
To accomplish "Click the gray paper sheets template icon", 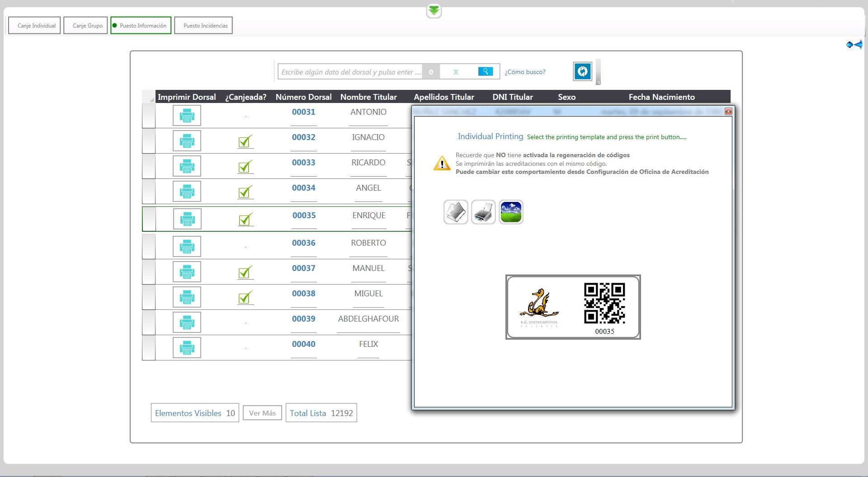I will pos(456,212).
